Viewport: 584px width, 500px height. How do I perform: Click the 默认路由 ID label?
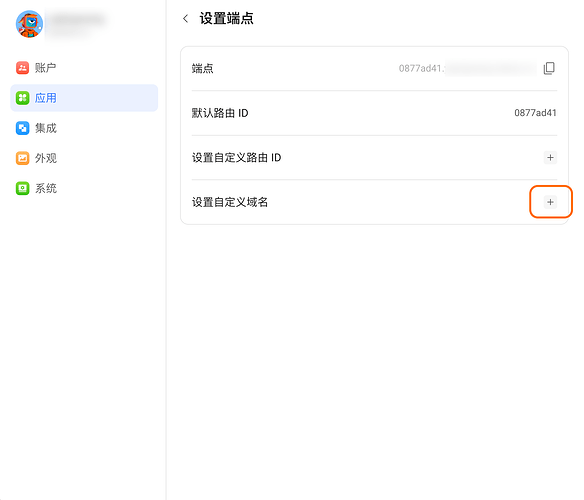coord(220,113)
